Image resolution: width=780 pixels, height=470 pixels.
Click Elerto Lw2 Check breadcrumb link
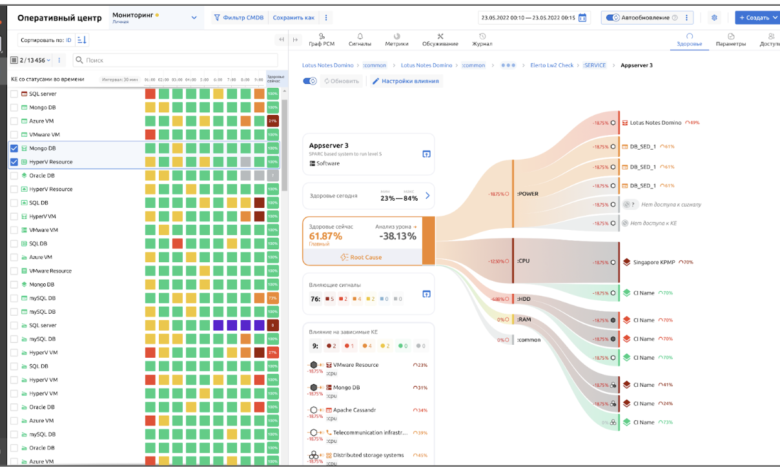552,65
